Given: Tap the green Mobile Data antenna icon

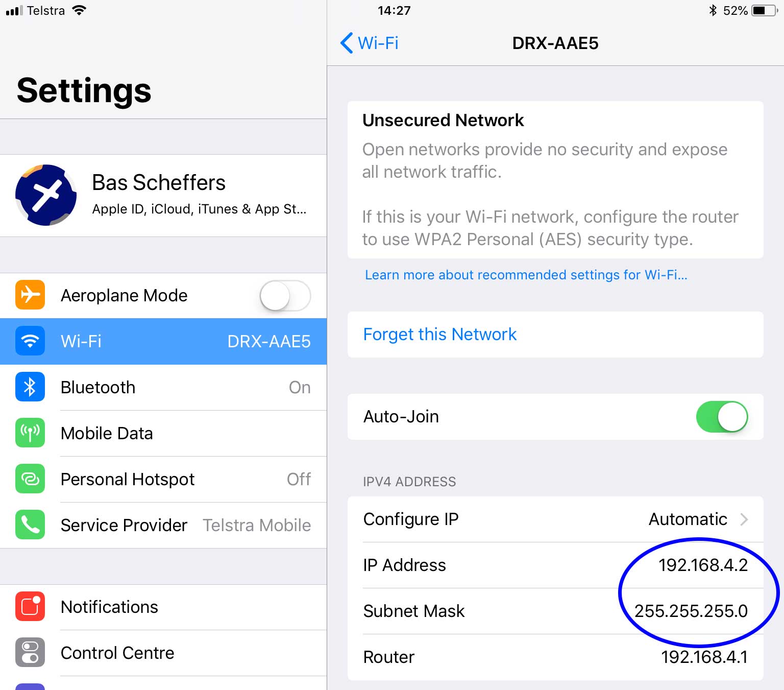Looking at the screenshot, I should tap(30, 433).
